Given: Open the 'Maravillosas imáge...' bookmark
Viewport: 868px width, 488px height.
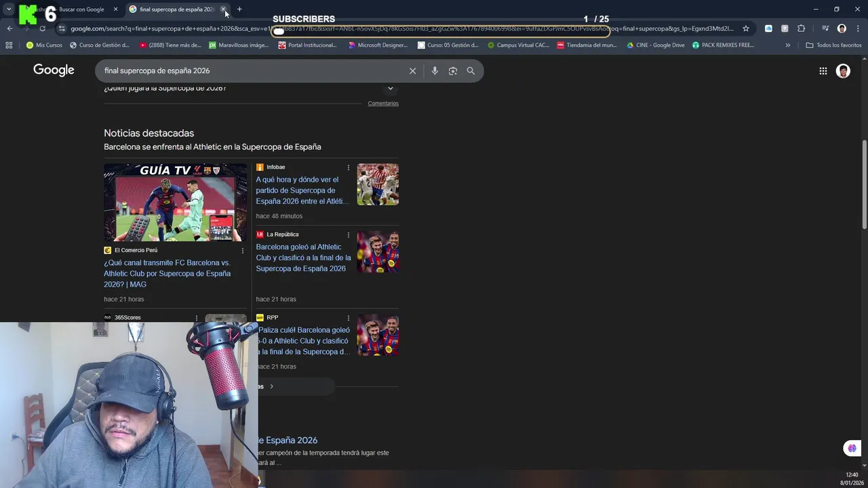Looking at the screenshot, I should pos(239,45).
